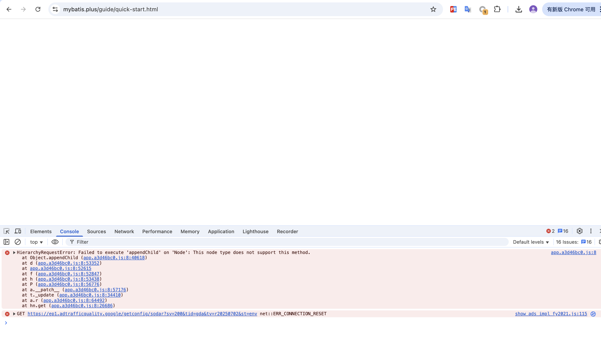Open stack link app.a3d46bc0.js:8:52615
The width and height of the screenshot is (601, 364).
pyautogui.click(x=60, y=268)
